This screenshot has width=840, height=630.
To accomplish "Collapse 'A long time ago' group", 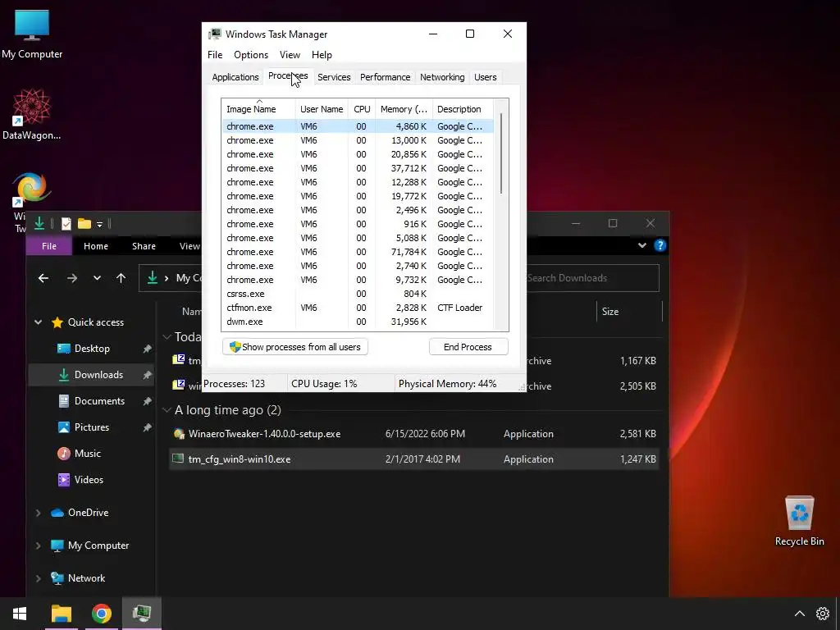I will 167,410.
